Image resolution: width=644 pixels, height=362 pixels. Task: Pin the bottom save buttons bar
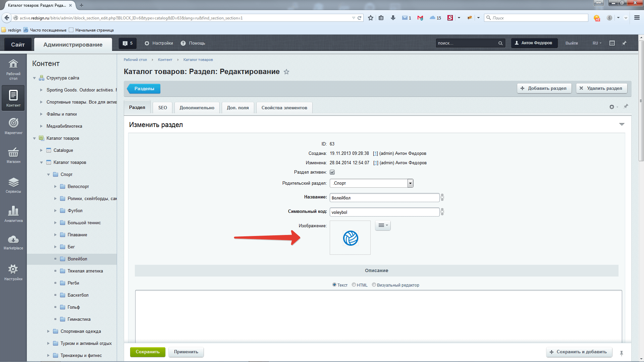pyautogui.click(x=622, y=353)
